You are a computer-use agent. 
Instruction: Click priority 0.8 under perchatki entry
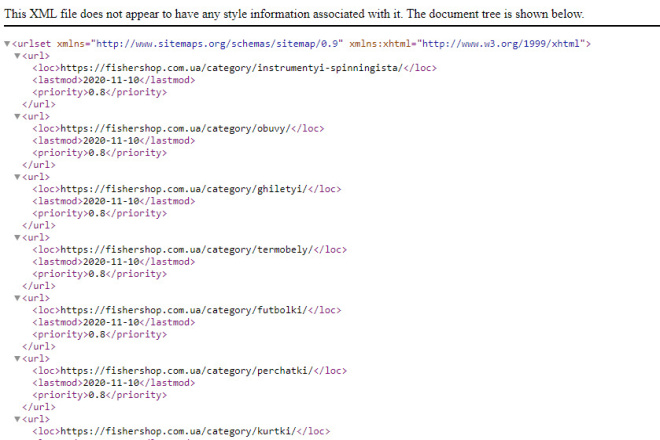97,395
